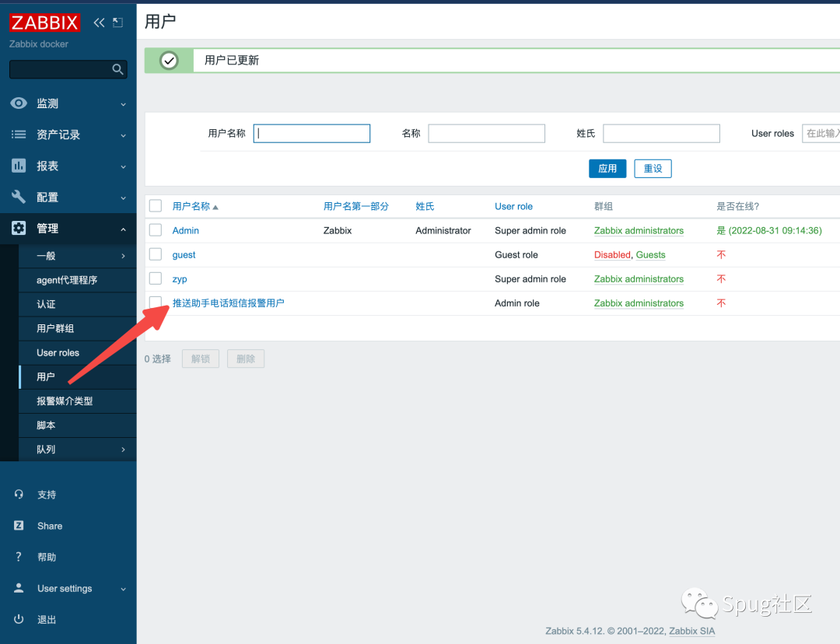Viewport: 840px width, 644px height.
Task: Check the zyp row checkbox
Action: (x=156, y=278)
